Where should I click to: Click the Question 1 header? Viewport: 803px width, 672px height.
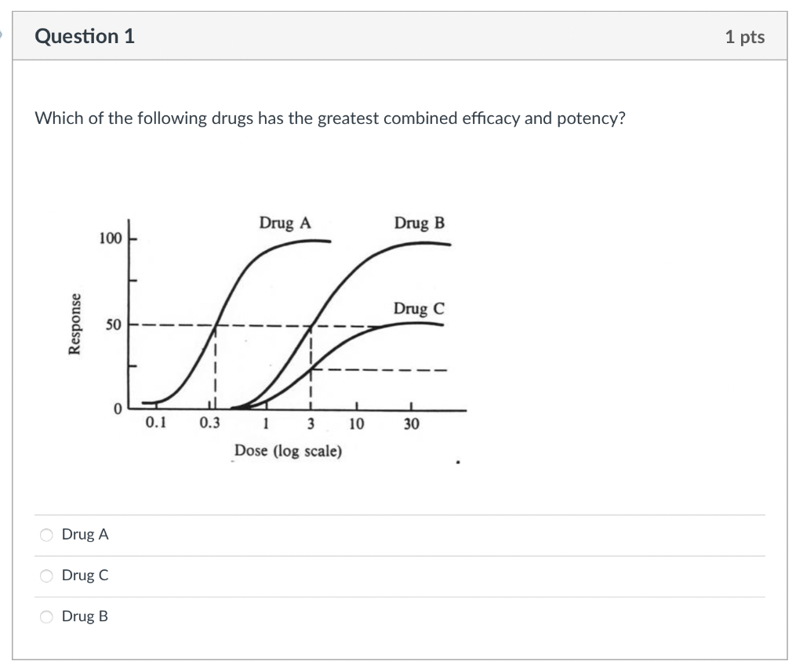(86, 35)
